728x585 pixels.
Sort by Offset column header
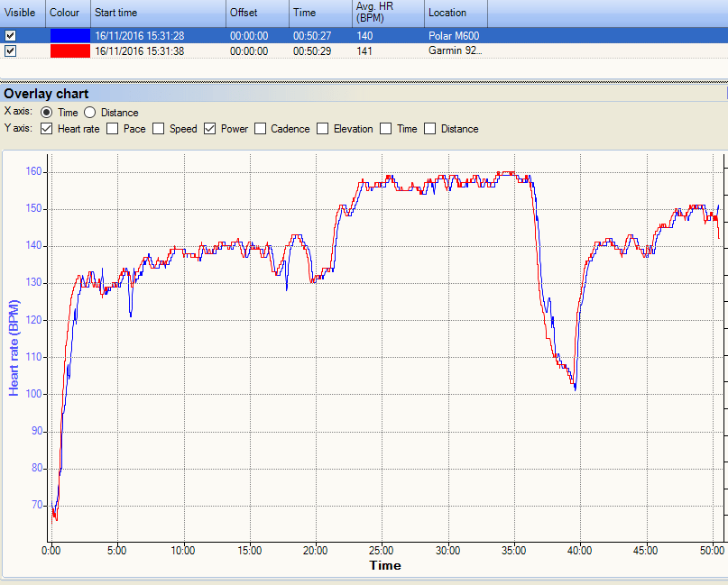coord(258,13)
